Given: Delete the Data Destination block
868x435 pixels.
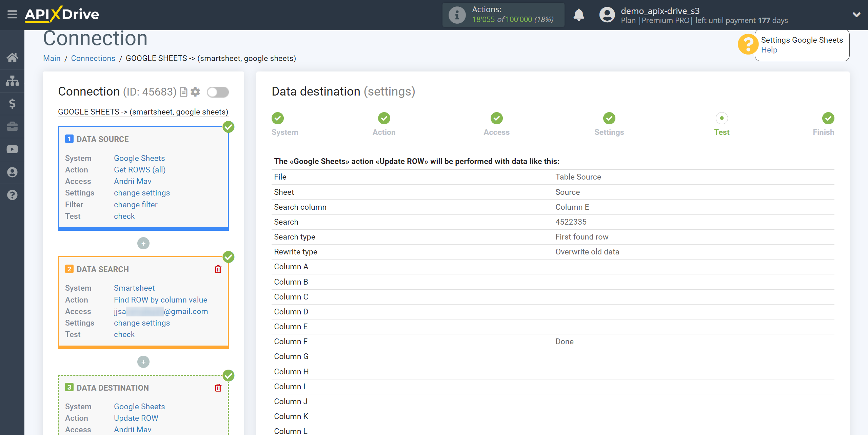Looking at the screenshot, I should click(x=218, y=388).
